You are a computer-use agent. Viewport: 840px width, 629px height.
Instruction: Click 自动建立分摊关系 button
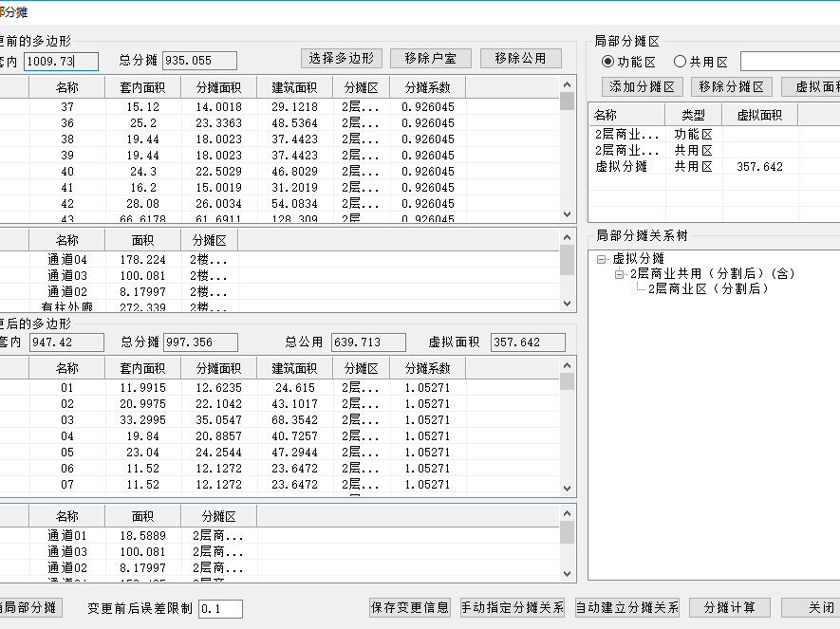[x=626, y=608]
